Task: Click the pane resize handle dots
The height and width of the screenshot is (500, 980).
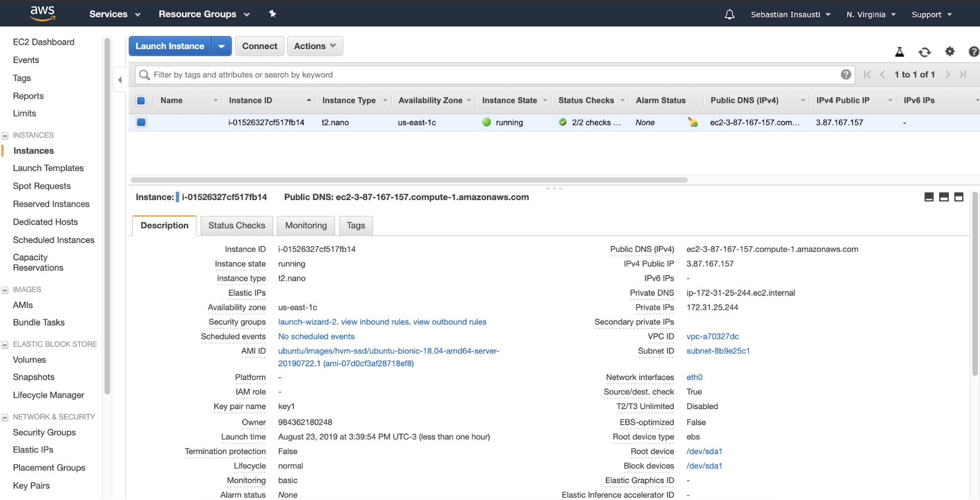Action: 554,188
